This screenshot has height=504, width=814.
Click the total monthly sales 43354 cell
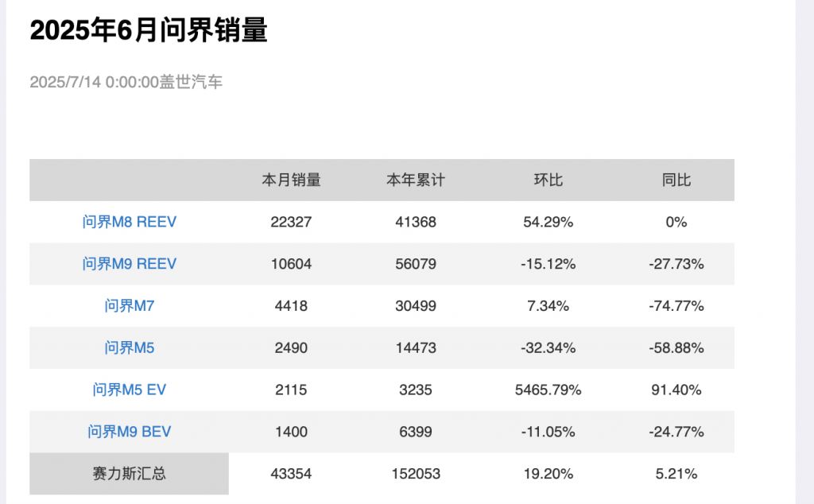tap(291, 475)
